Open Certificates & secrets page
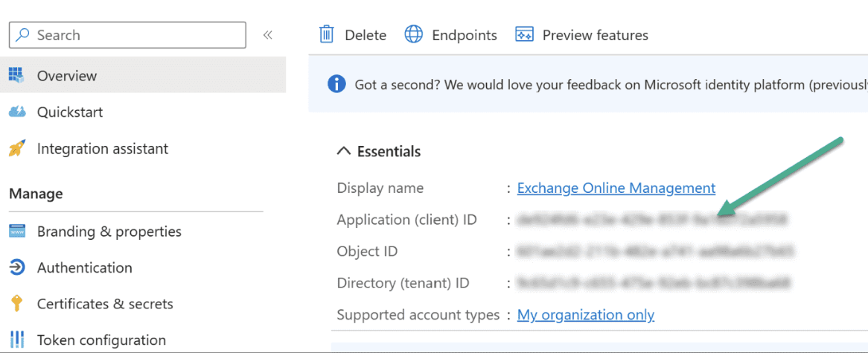The image size is (868, 353). tap(105, 304)
